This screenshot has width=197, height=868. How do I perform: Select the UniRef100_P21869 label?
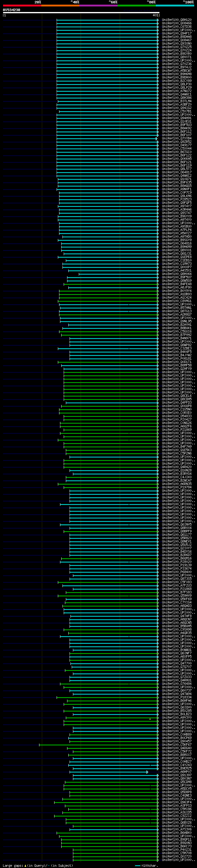[176, 430]
